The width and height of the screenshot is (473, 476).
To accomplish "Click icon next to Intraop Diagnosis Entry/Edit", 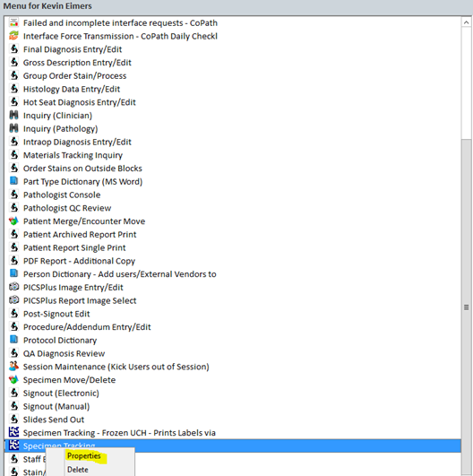I will (13, 142).
